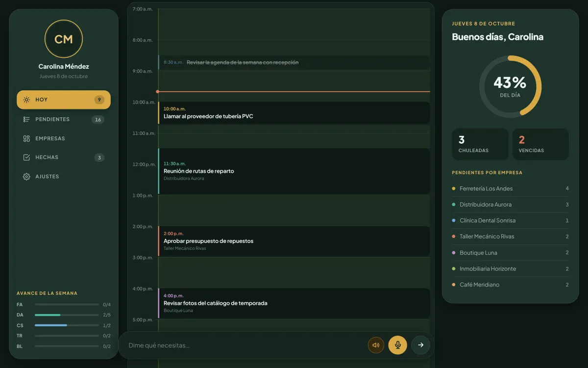588x368 pixels.
Task: Click the 7:00 a.m. hour label
Action: 143,9
